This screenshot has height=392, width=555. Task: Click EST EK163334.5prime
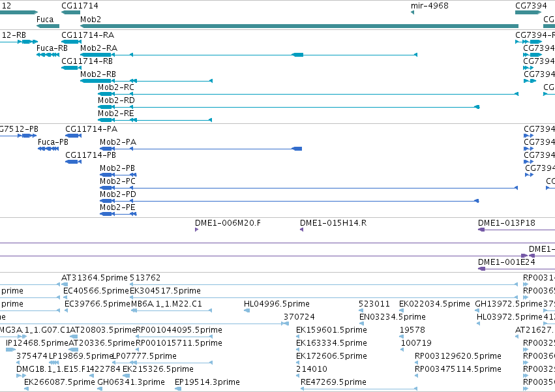pyautogui.click(x=298, y=350)
